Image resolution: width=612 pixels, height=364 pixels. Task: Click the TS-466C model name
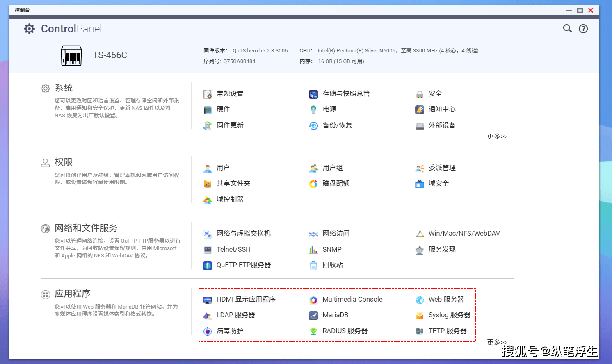coord(110,55)
